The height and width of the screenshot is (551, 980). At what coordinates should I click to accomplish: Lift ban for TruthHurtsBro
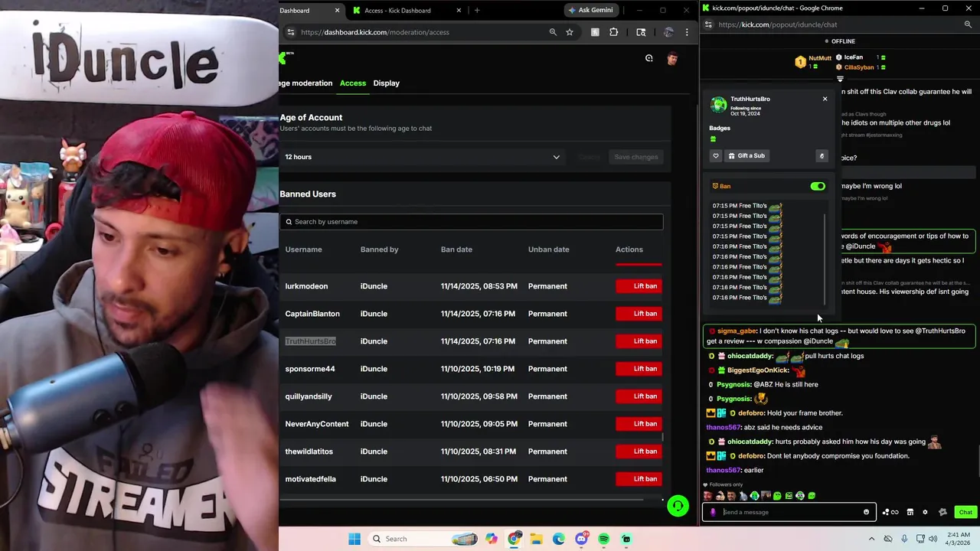(639, 341)
